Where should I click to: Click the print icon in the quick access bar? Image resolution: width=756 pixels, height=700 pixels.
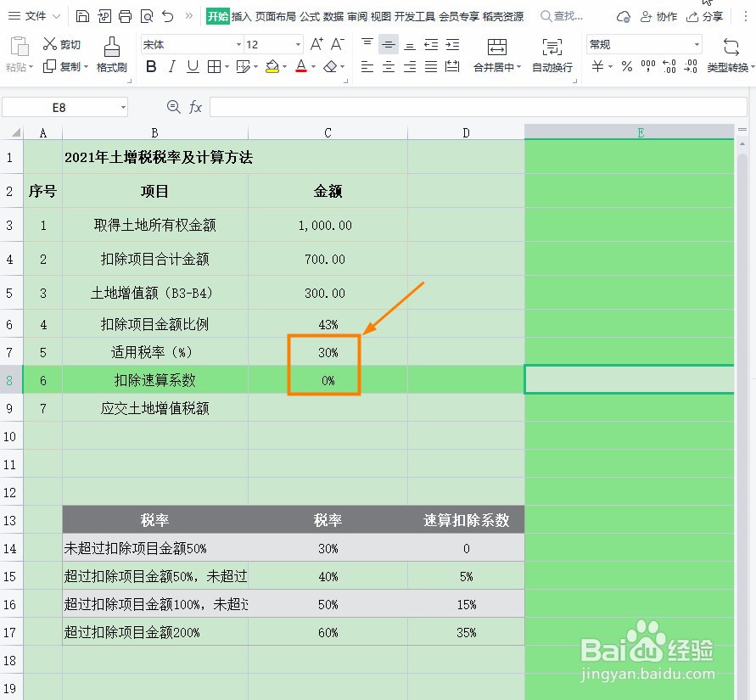[126, 16]
